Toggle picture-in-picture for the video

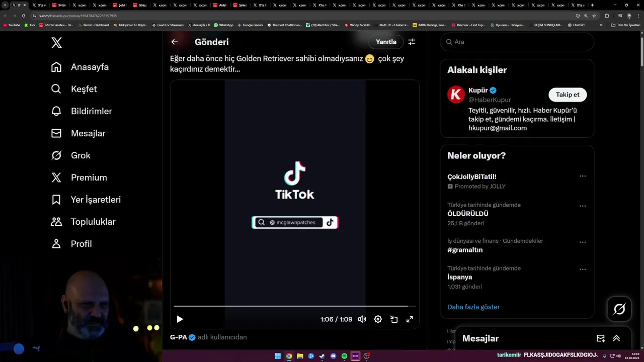tap(394, 319)
